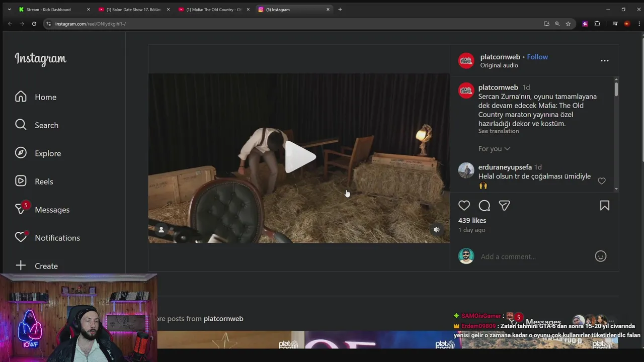
Task: Go back in browser history
Action: (10, 24)
